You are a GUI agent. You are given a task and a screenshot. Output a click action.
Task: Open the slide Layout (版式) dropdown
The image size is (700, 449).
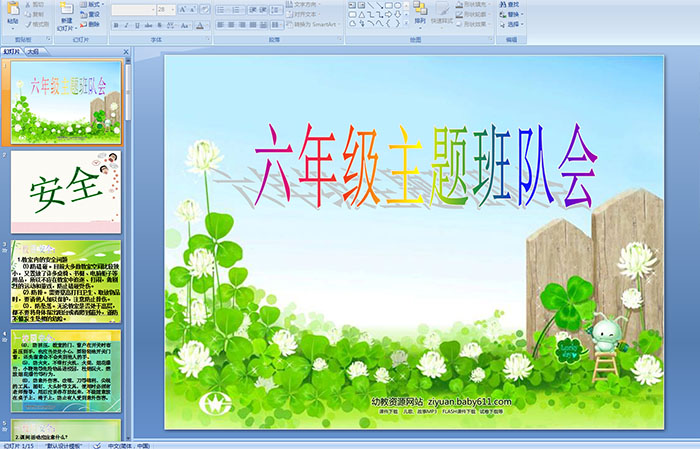tap(92, 4)
